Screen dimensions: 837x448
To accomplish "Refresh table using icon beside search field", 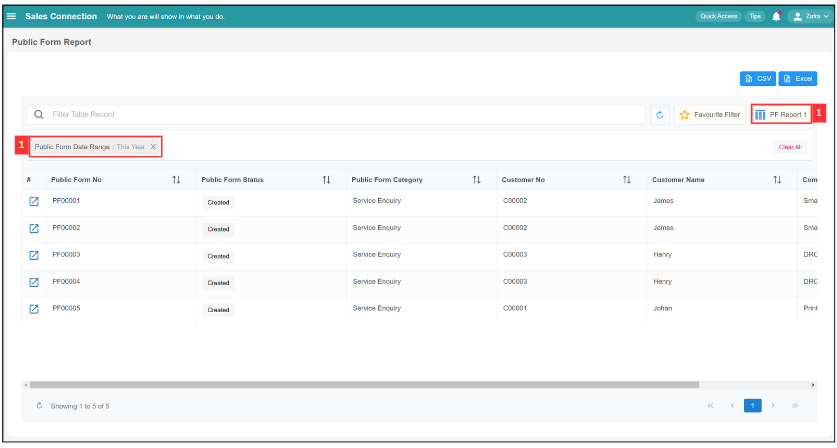I will click(660, 115).
